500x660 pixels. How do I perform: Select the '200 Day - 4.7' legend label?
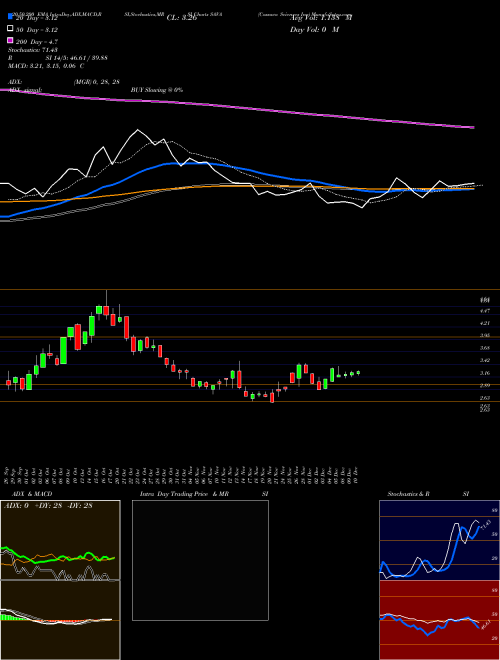pos(37,42)
